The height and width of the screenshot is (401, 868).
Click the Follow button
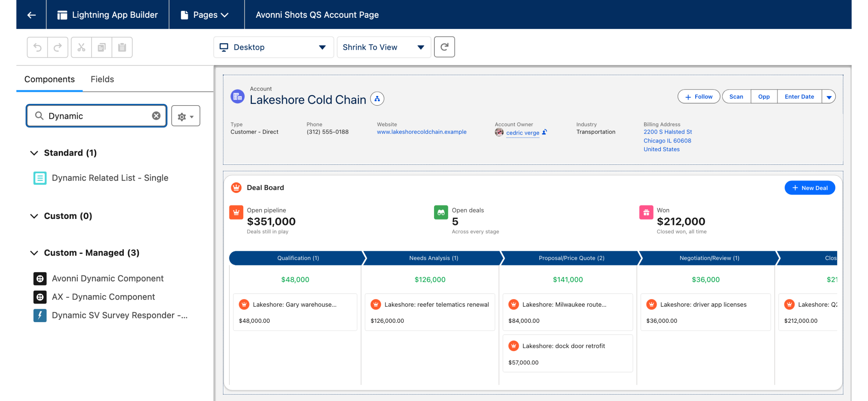[699, 97]
